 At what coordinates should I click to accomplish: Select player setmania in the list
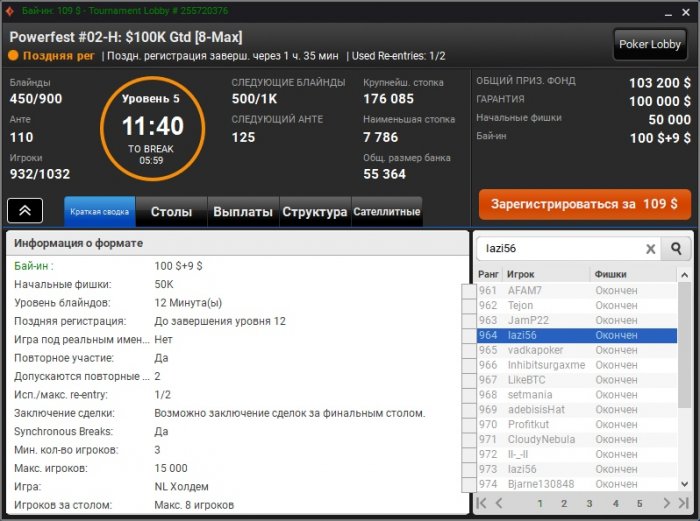pos(576,395)
